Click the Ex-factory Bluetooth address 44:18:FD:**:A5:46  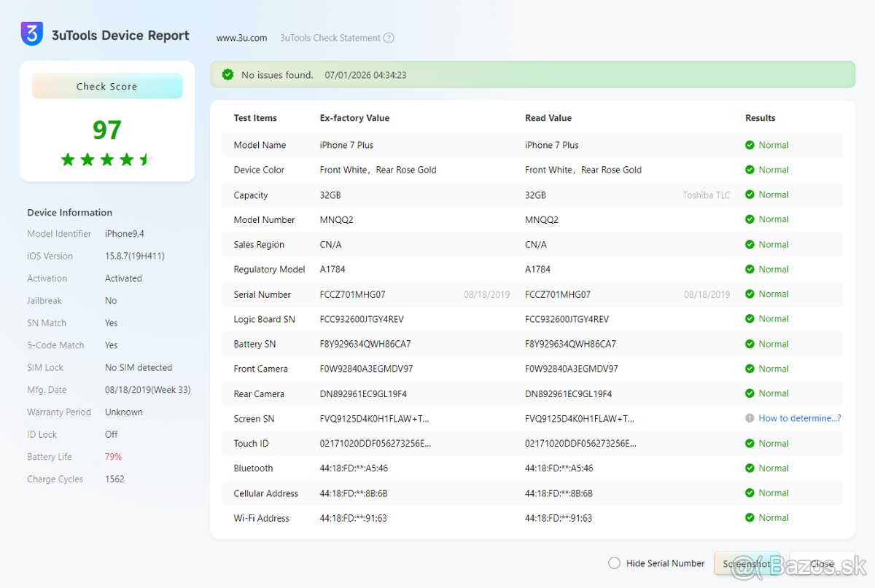(x=354, y=469)
